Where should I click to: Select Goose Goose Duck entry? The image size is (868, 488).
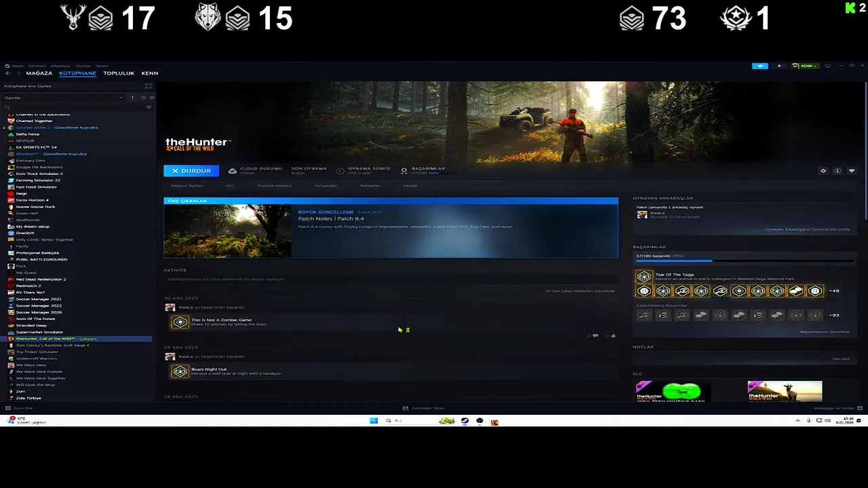[35, 207]
